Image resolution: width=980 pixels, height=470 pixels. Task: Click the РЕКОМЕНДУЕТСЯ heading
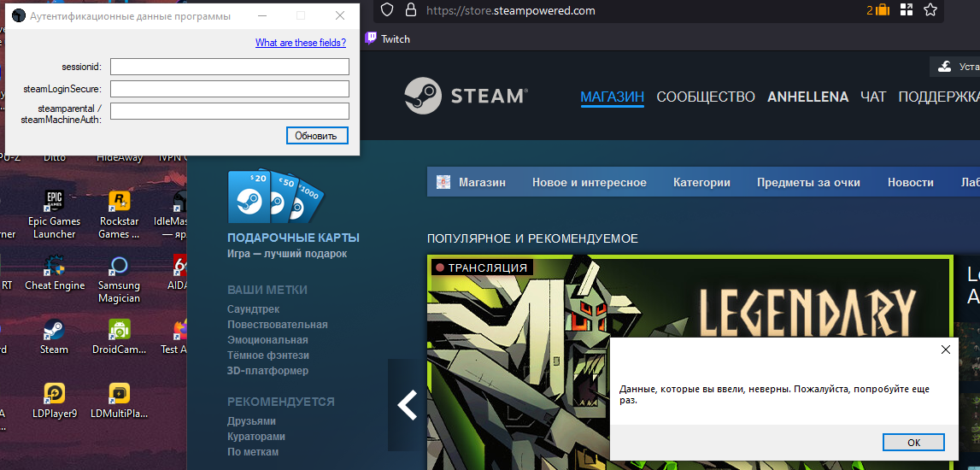tap(280, 402)
